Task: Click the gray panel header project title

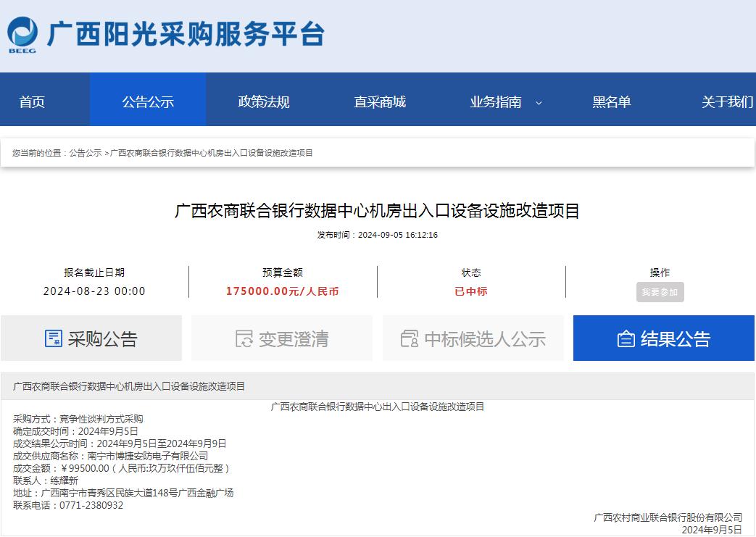Action: [x=129, y=386]
